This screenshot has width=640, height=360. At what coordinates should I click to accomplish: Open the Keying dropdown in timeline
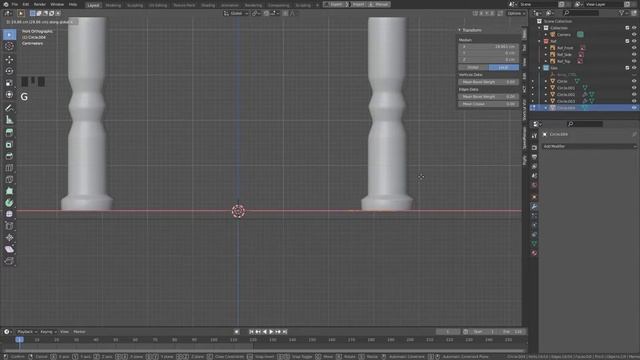coord(48,332)
